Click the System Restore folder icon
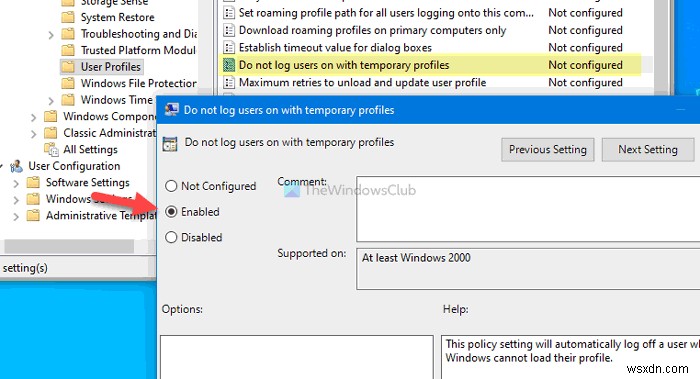Viewport: 700px width, 379px height. click(x=68, y=17)
